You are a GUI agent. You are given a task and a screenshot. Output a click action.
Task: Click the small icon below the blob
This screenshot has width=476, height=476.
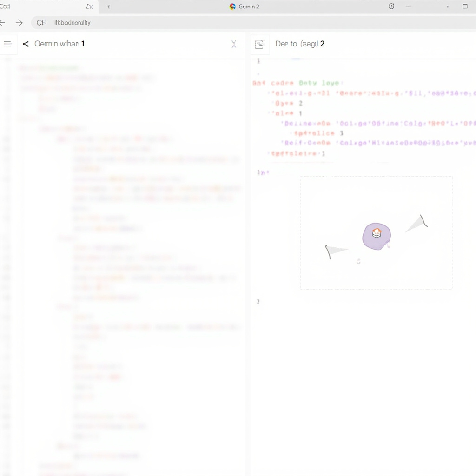pyautogui.click(x=358, y=261)
